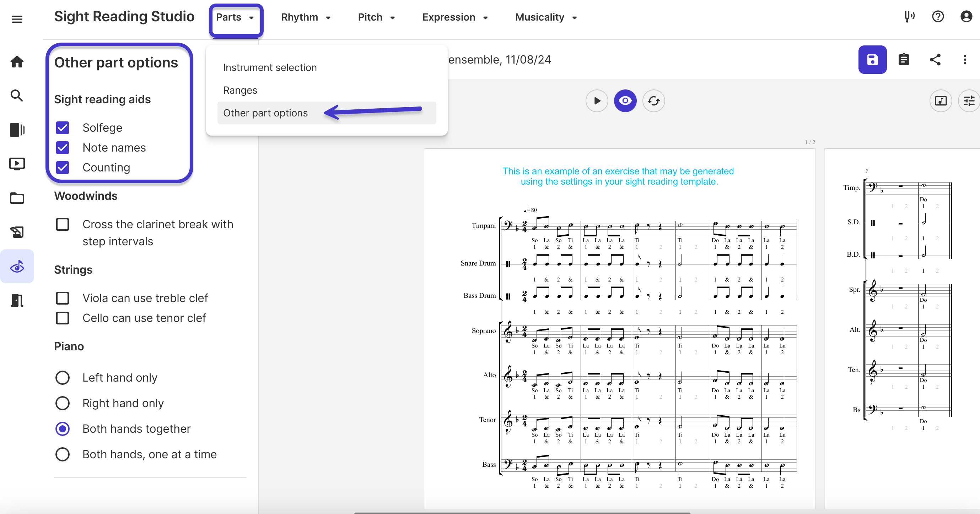The image size is (980, 514).
Task: Expand the Rhythm dropdown menu
Action: click(306, 17)
